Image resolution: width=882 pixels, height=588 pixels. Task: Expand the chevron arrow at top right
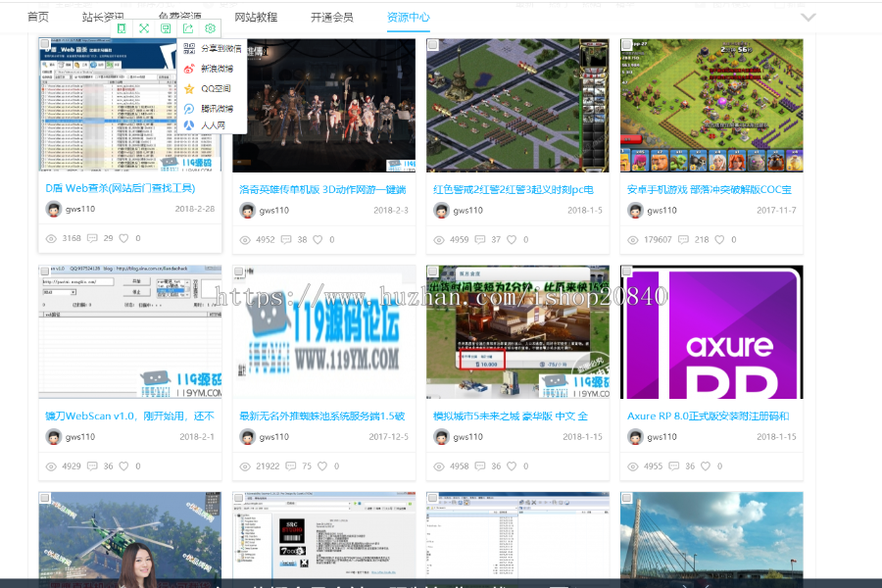point(808,17)
